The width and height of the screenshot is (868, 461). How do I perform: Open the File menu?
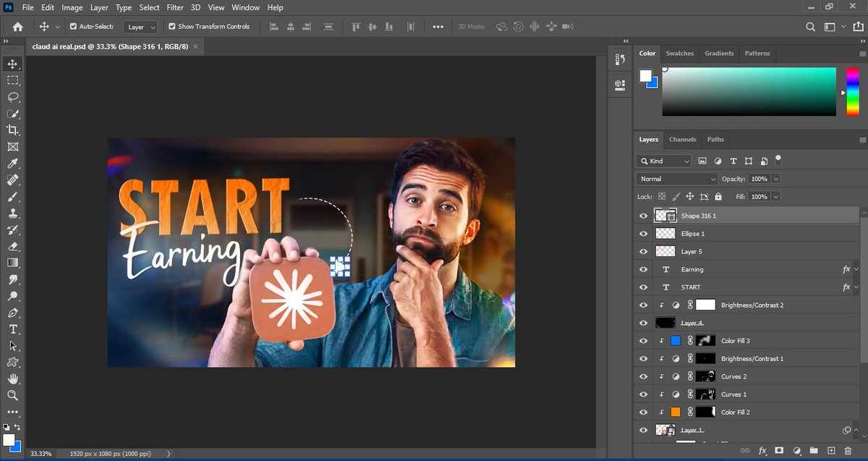[28, 7]
